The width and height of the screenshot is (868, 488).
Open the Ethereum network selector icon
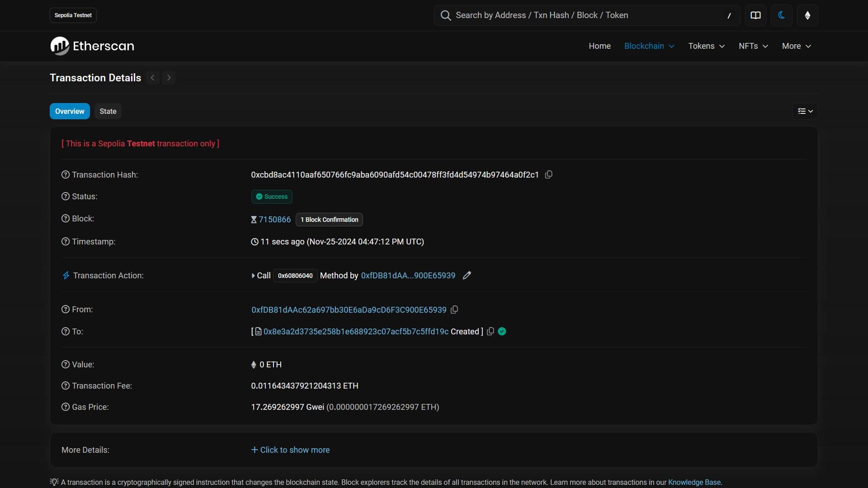[807, 15]
